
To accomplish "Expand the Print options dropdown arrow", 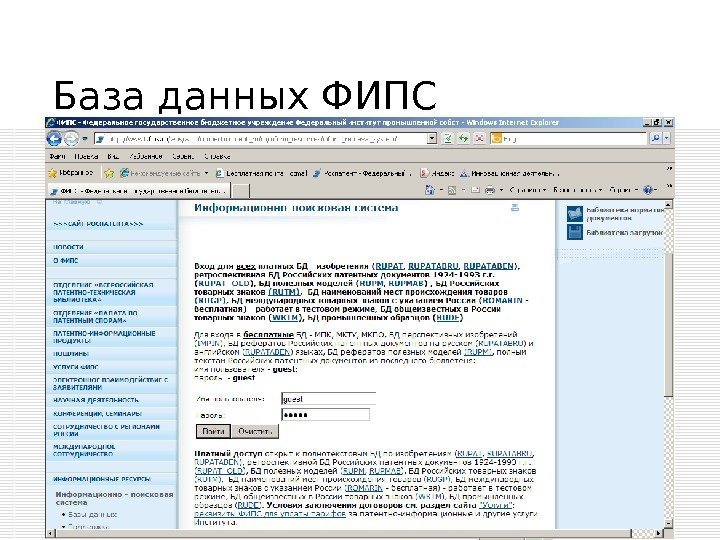I will click(501, 190).
